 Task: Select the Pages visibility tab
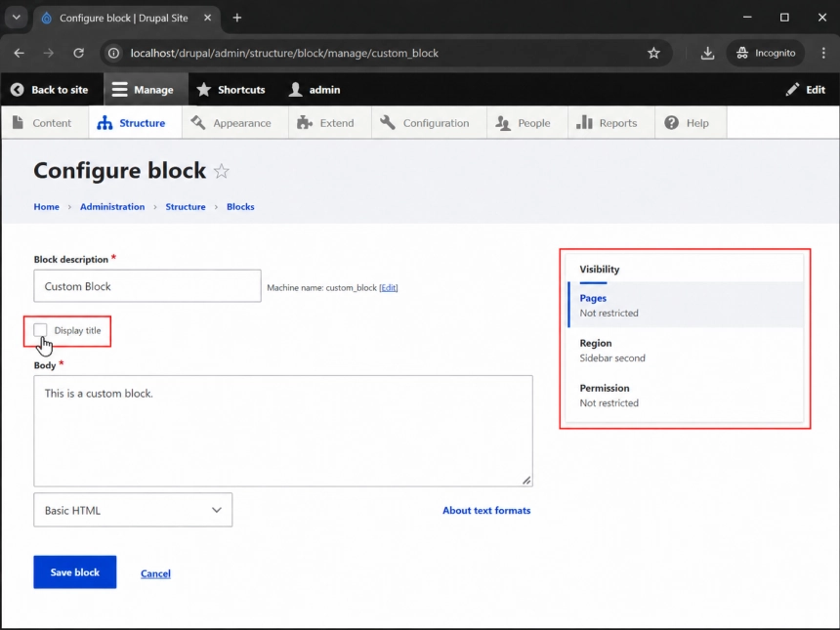pyautogui.click(x=686, y=305)
